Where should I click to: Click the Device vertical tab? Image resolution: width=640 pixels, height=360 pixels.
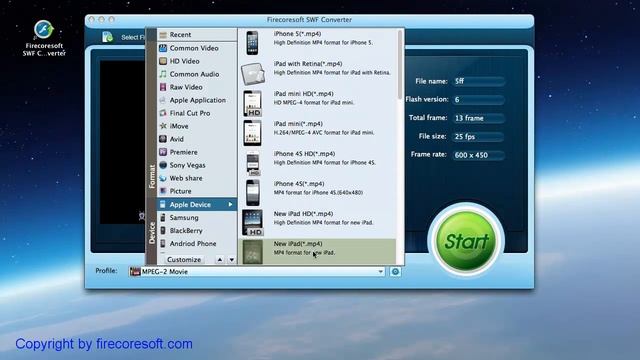coord(152,233)
